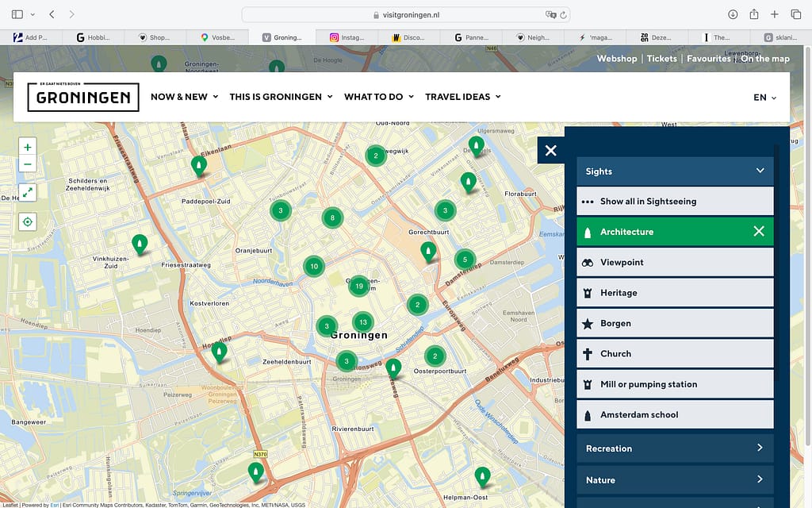Collapse the Sights category
Screen dimensions: 812x508
759,171
